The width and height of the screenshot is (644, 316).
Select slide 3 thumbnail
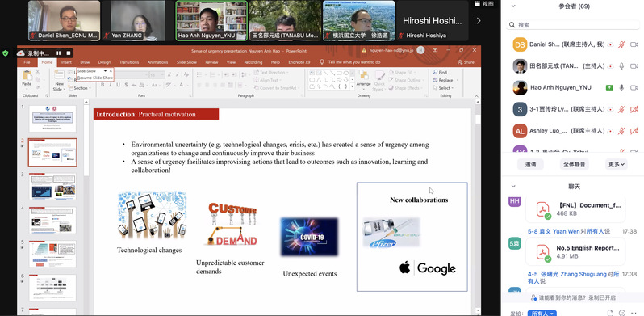tap(52, 187)
